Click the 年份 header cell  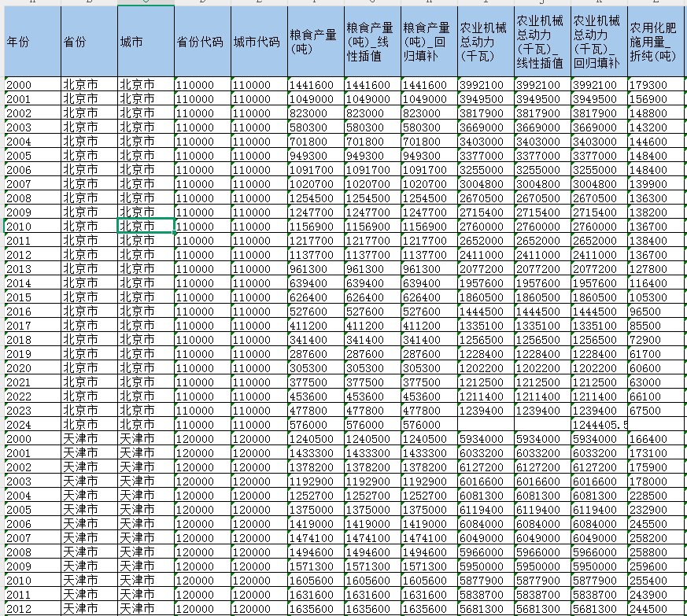(x=32, y=42)
